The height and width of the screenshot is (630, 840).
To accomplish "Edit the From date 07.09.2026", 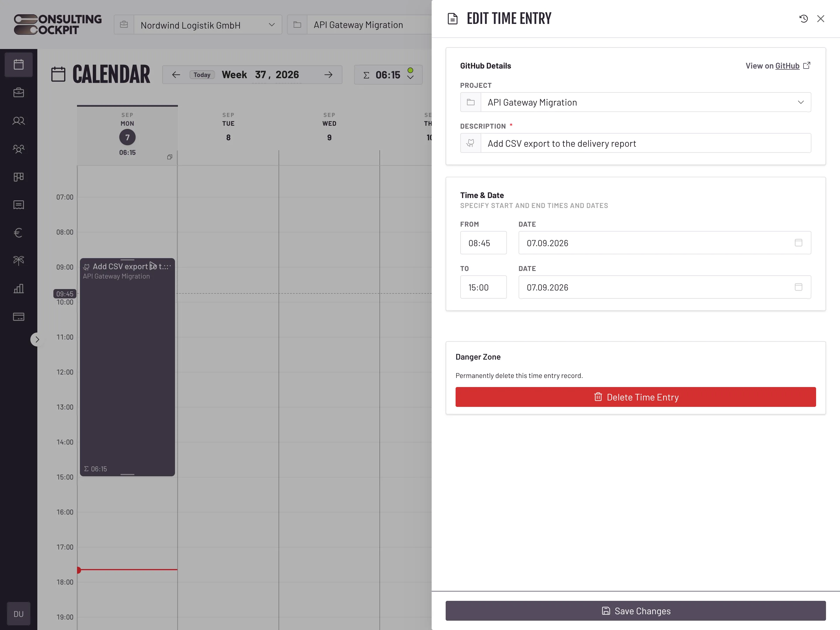I will click(x=664, y=243).
